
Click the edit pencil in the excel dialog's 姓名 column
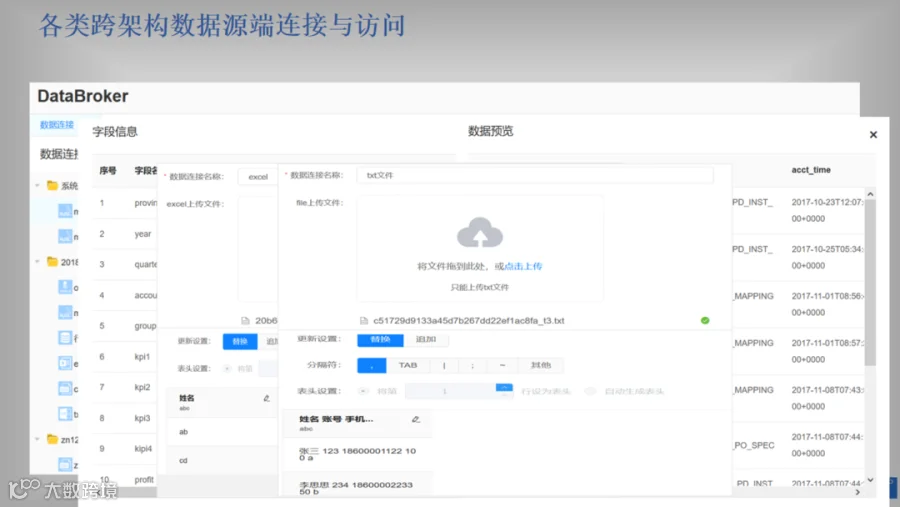tap(266, 398)
